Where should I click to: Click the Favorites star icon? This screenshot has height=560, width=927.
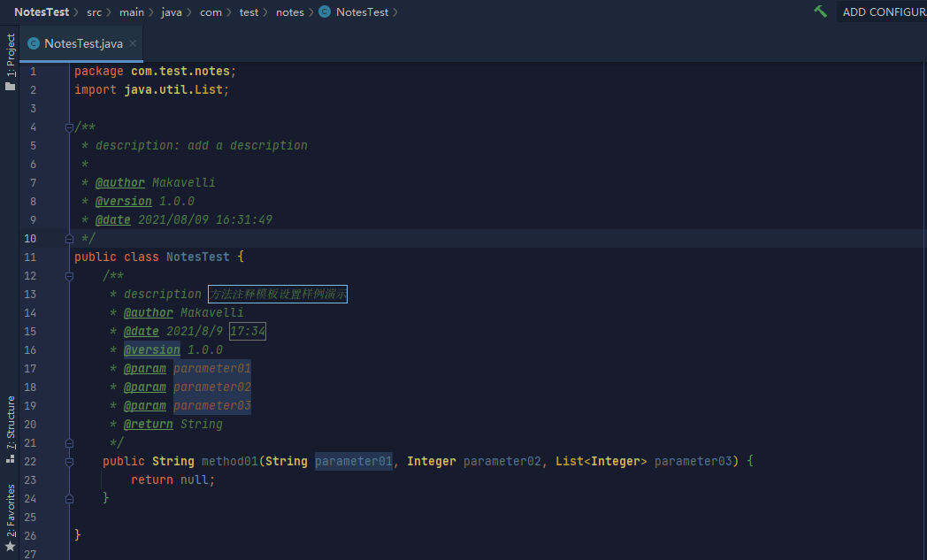click(10, 547)
